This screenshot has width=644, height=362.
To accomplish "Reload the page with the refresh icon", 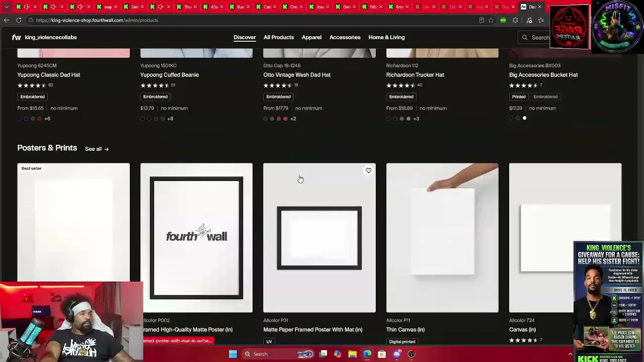I will (19, 20).
